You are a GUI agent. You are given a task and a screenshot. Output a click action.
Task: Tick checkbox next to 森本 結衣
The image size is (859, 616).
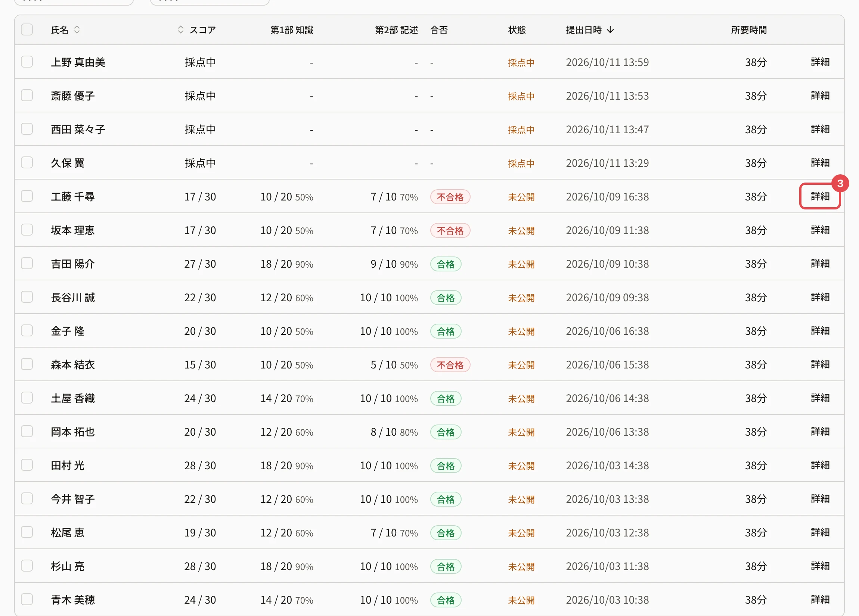coord(27,364)
